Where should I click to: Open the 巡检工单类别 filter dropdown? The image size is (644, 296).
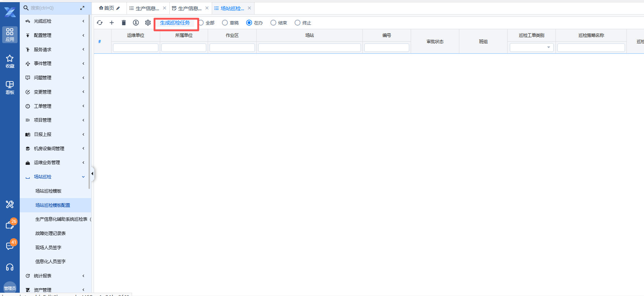click(531, 48)
